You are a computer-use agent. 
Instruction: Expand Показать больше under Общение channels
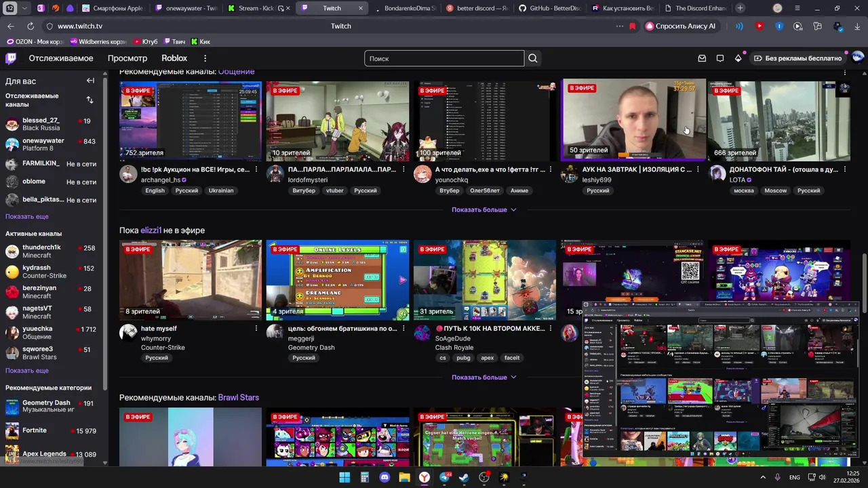coord(484,210)
